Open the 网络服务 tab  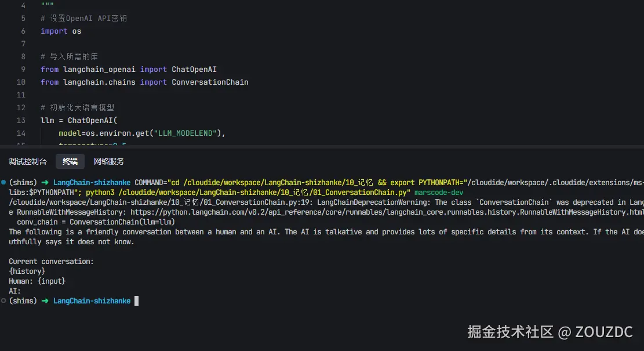tap(108, 161)
